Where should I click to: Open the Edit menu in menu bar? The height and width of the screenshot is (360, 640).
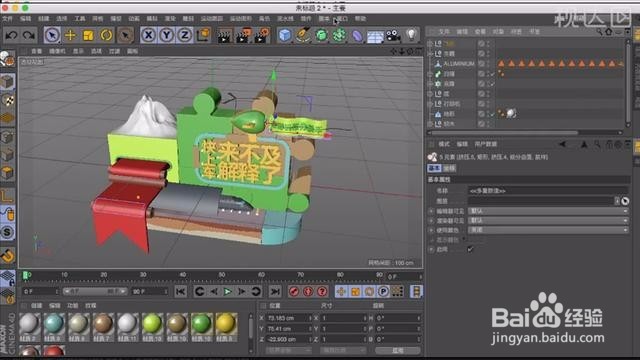(25, 19)
